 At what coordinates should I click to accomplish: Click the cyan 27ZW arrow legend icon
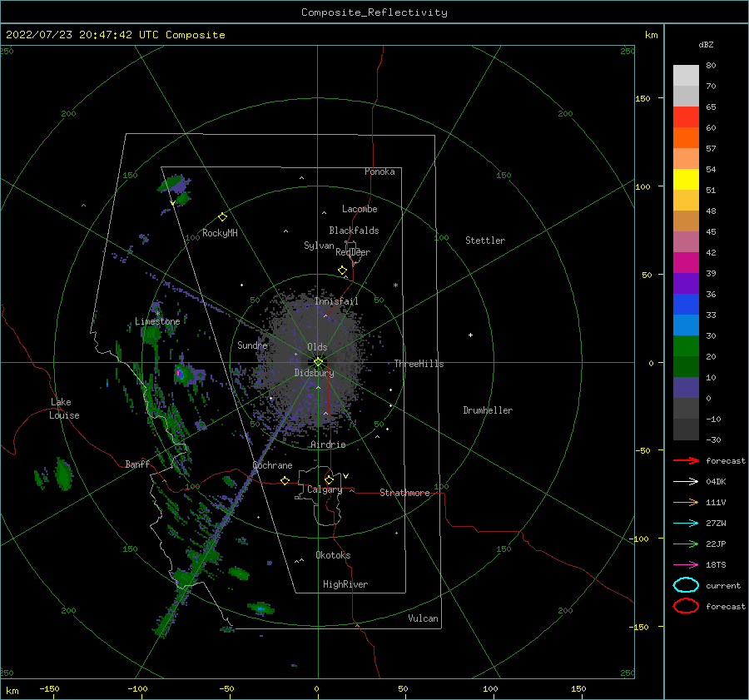pyautogui.click(x=686, y=524)
